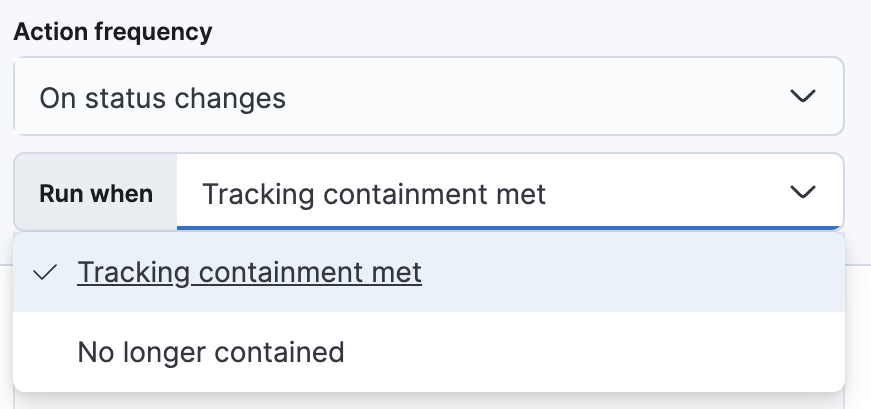Click the chevron arrow in Run when field
871x409 pixels.
802,192
